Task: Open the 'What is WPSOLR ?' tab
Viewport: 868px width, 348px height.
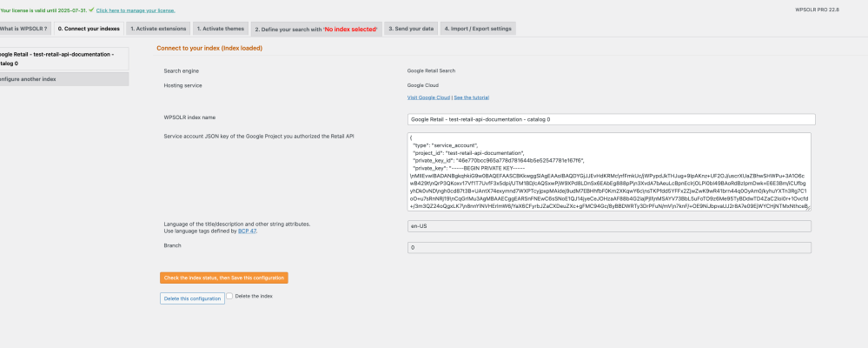Action: pyautogui.click(x=24, y=29)
